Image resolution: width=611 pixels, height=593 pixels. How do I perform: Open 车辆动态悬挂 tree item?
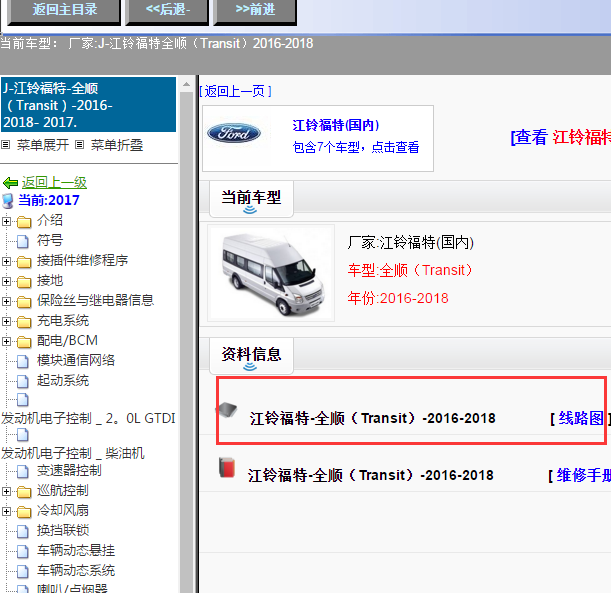click(x=76, y=550)
